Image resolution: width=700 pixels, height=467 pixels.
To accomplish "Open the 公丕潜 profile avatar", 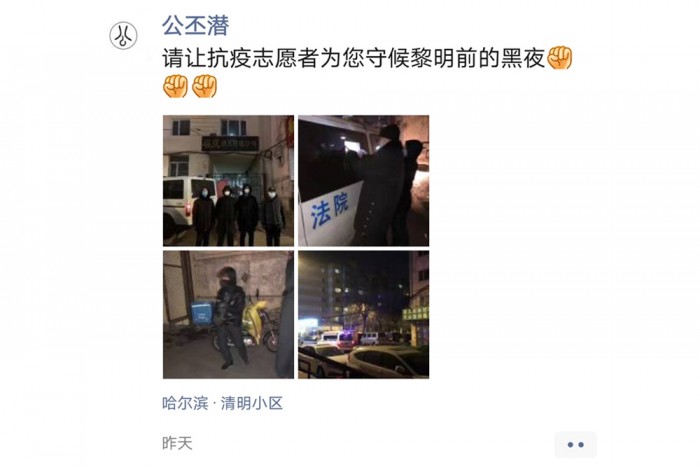I will [123, 36].
